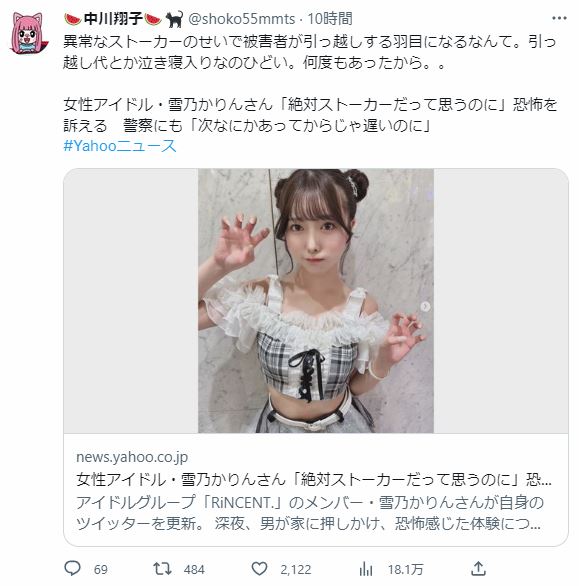Viewport: 579px width, 586px height.
Task: Click the 69 replies count
Action: click(x=101, y=570)
